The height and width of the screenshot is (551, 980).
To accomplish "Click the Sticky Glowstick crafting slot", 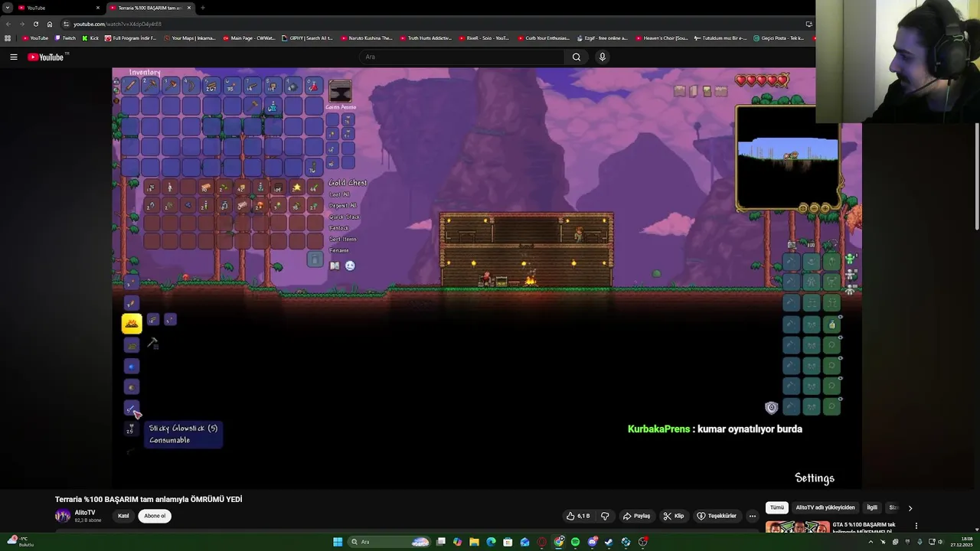I will (132, 409).
